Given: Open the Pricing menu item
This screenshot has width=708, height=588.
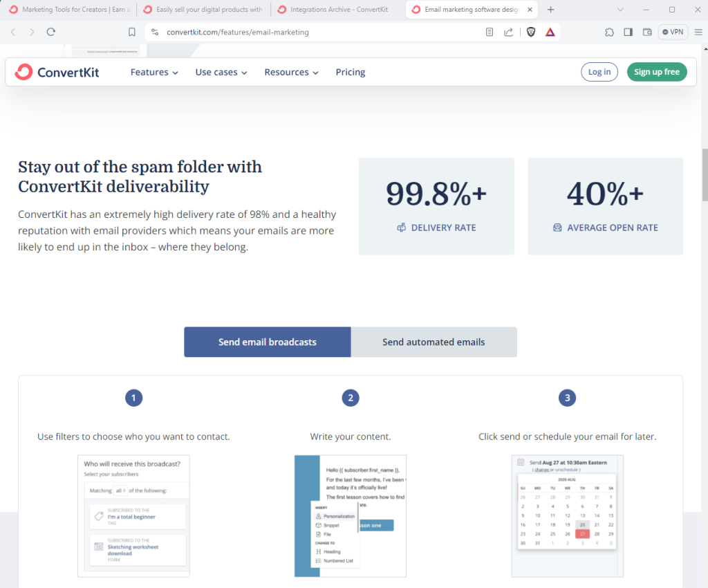Looking at the screenshot, I should coord(350,72).
